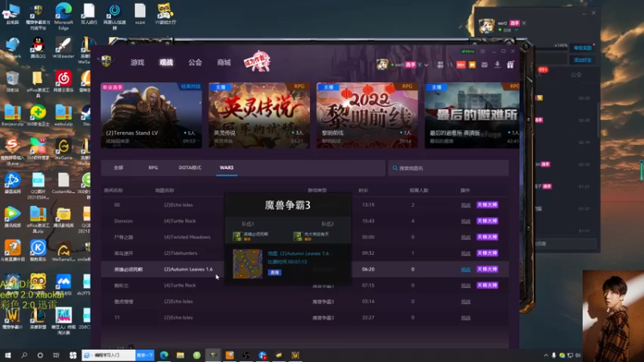The height and width of the screenshot is (362, 644).
Task: Click 观战 link for Tidehunters row
Action: pyautogui.click(x=465, y=253)
